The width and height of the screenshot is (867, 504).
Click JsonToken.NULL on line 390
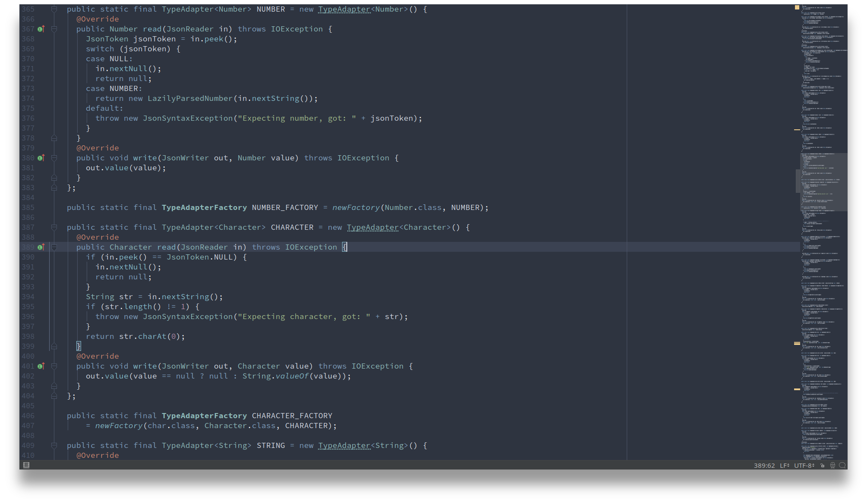coord(200,257)
